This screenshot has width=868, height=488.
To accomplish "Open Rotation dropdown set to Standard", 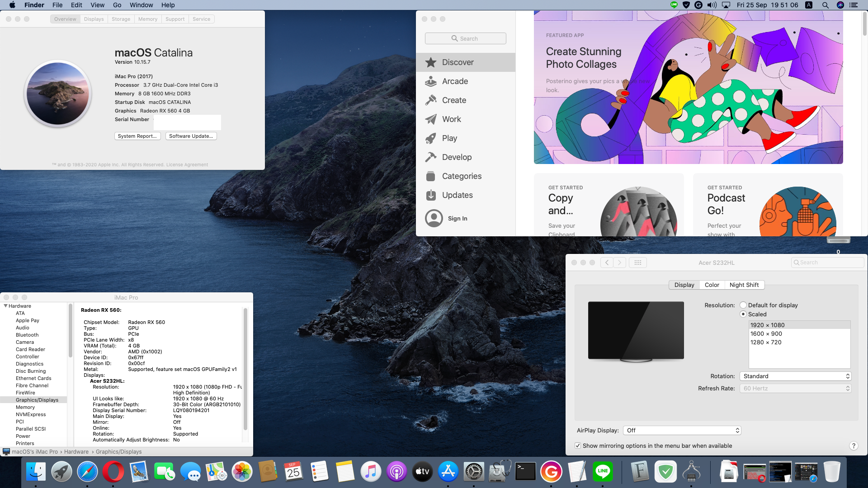I will pyautogui.click(x=795, y=376).
